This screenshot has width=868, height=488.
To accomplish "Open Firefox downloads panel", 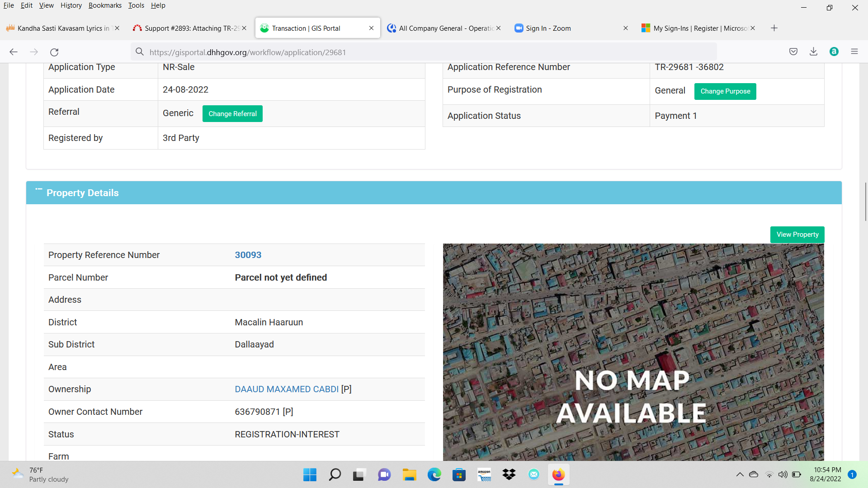I will [x=813, y=52].
